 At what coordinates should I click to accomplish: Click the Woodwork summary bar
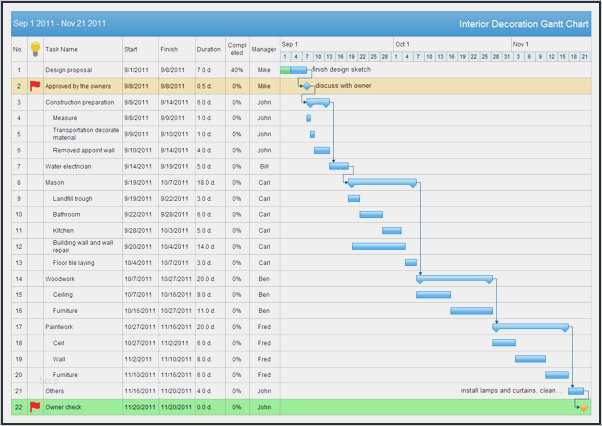click(x=454, y=278)
